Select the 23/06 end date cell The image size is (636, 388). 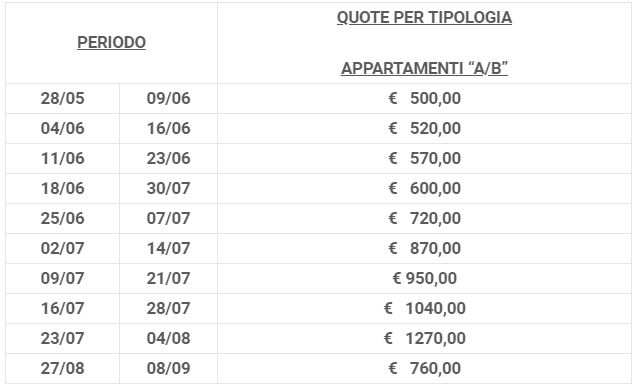click(168, 159)
